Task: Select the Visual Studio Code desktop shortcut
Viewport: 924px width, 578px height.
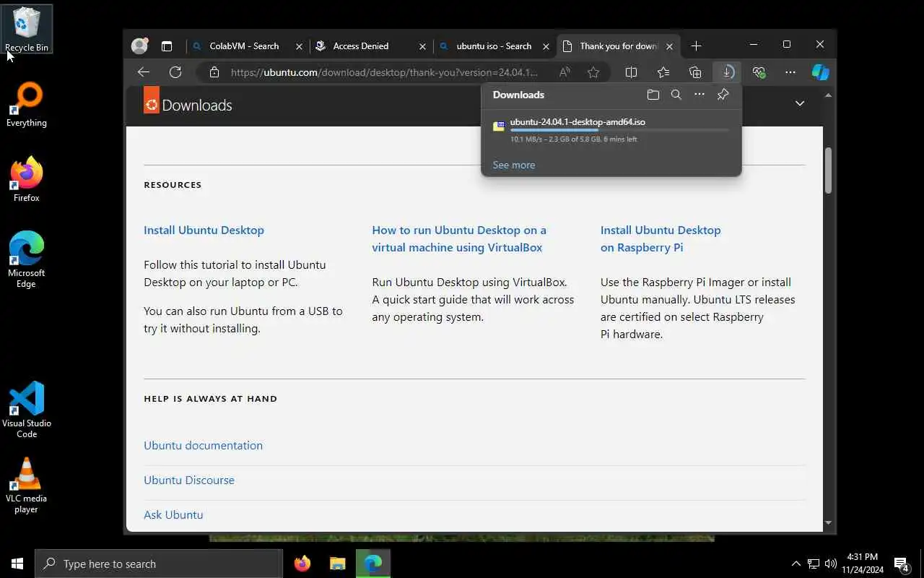Action: click(27, 410)
